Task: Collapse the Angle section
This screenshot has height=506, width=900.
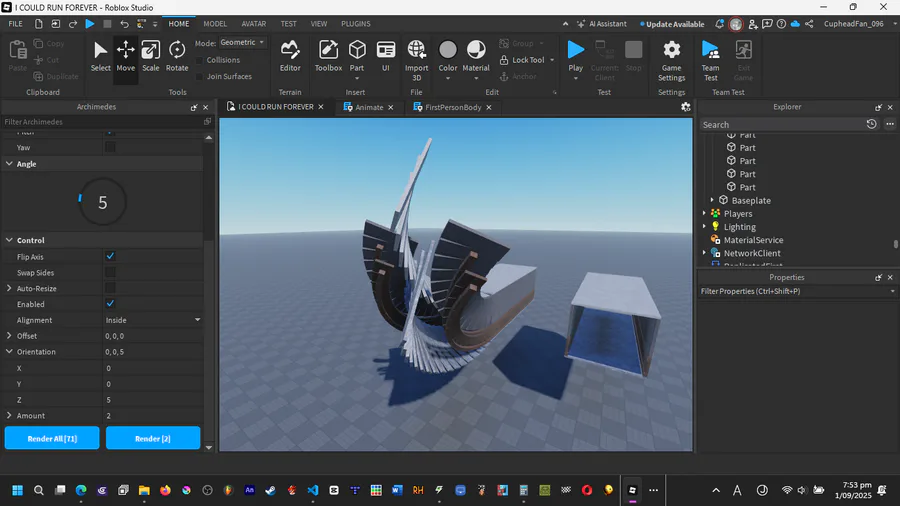Action: point(9,164)
